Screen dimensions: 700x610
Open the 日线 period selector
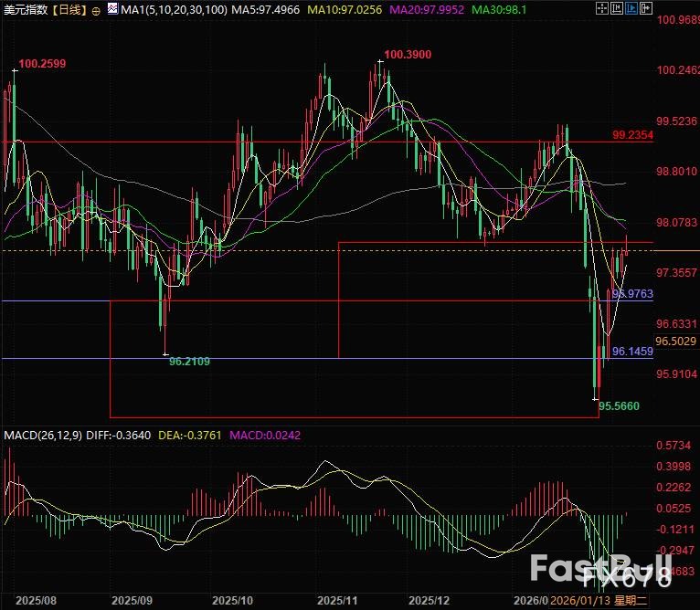(x=69, y=10)
